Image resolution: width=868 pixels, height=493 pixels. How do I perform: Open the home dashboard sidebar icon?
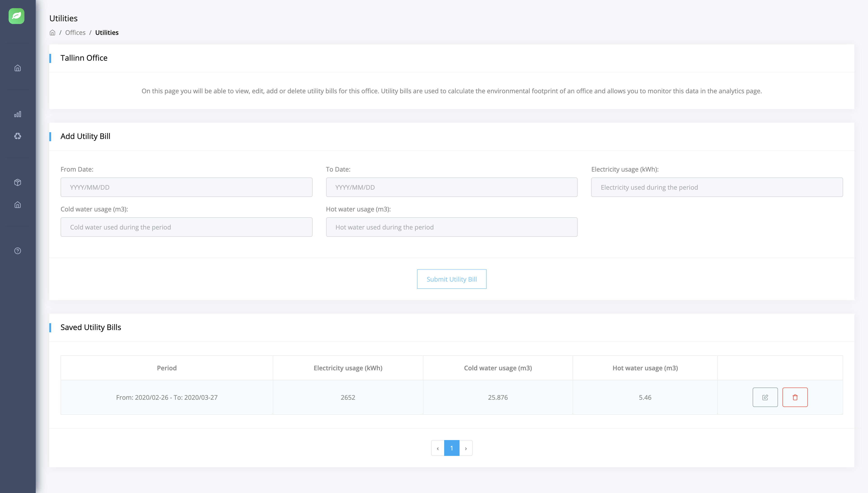click(x=18, y=68)
